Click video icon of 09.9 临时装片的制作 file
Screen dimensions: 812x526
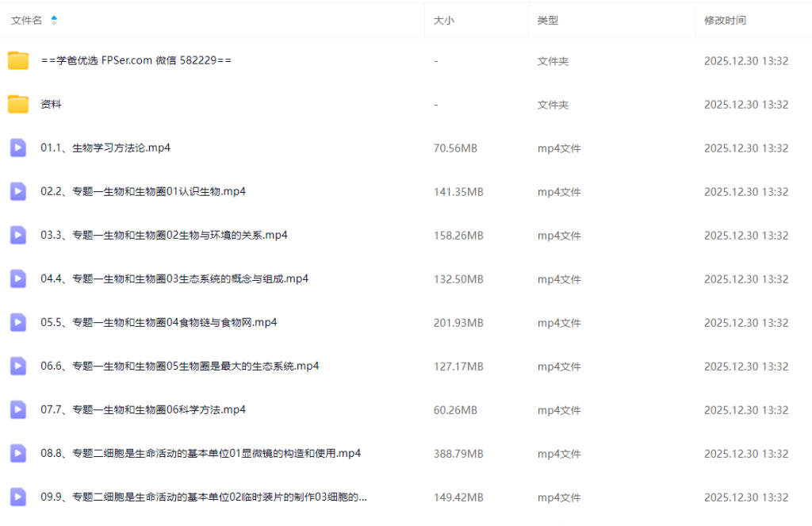[18, 497]
